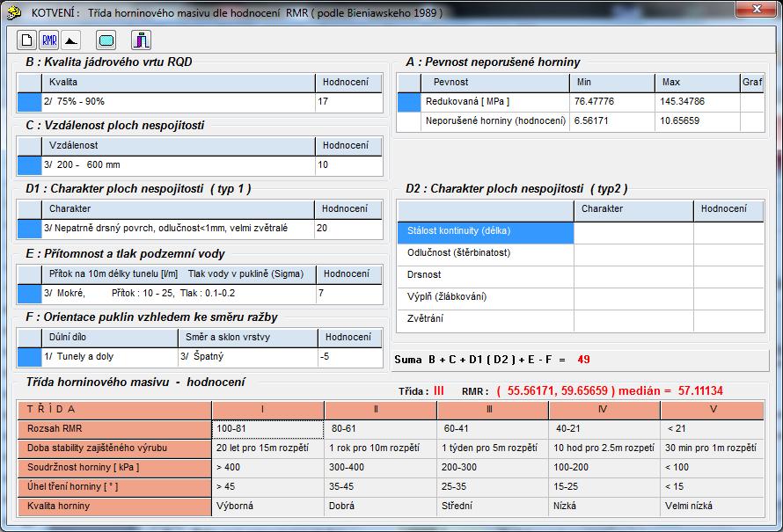Click the red Třída value III
Image resolution: width=783 pixels, height=532 pixels.
(x=438, y=390)
